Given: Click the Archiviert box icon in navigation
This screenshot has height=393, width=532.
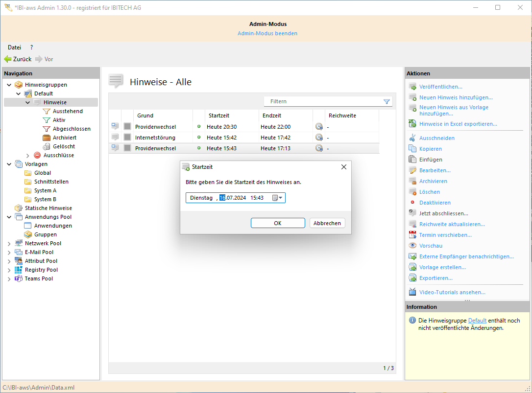Looking at the screenshot, I should pos(47,138).
